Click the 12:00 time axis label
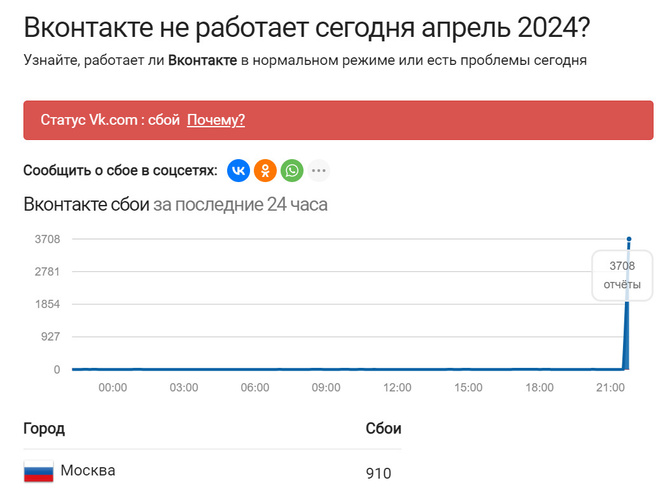The image size is (656, 492). click(x=398, y=387)
